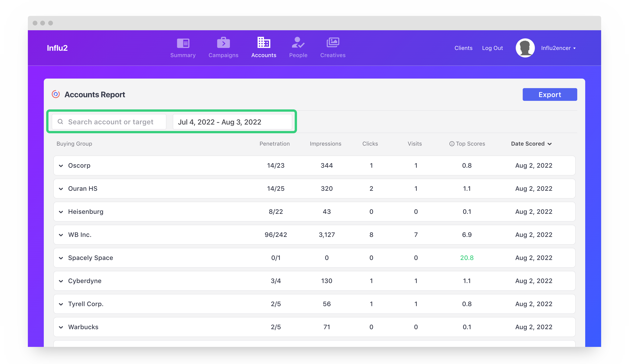
Task: Open the Influ2encer user dropdown
Action: pos(558,48)
